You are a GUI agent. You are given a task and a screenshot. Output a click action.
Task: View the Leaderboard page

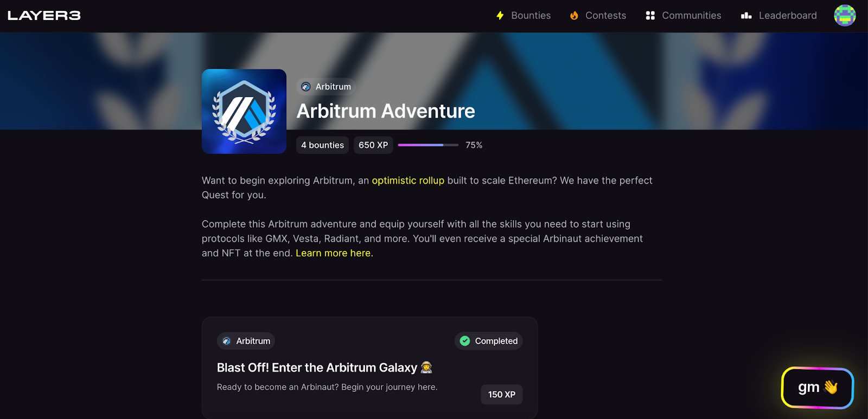click(x=779, y=16)
